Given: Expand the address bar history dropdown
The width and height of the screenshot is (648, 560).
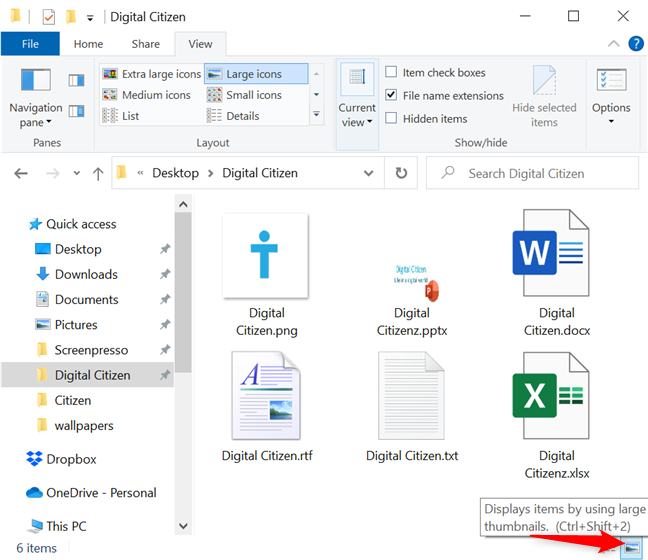Looking at the screenshot, I should (x=369, y=173).
